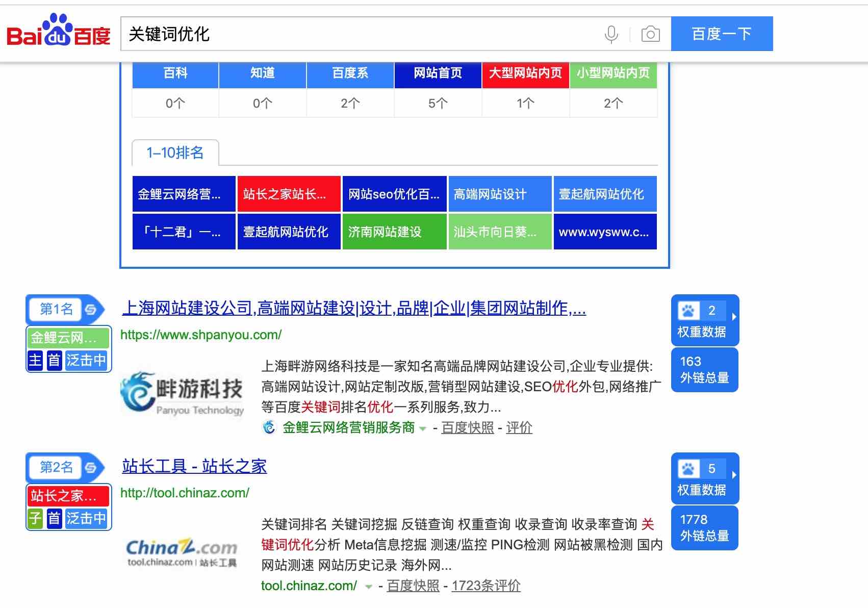The height and width of the screenshot is (608, 868).
Task: Click 汕头市向日葵... ranking tile
Action: 500,232
